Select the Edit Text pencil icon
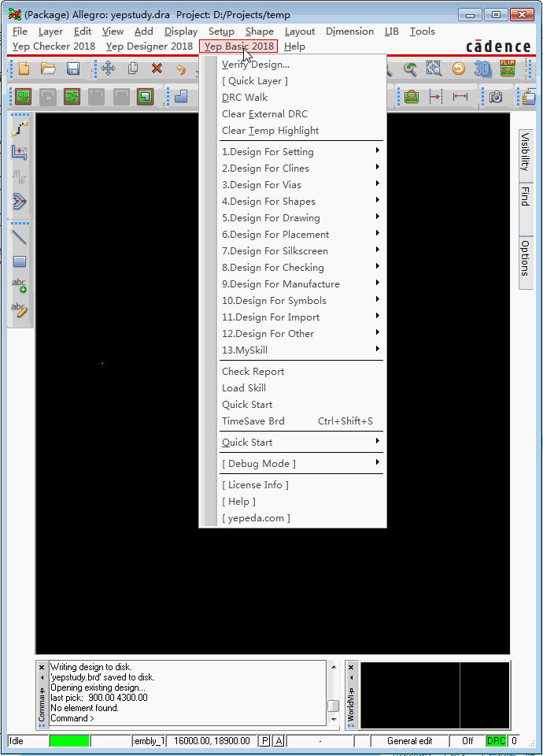Viewport: 543px width, 756px height. click(19, 309)
